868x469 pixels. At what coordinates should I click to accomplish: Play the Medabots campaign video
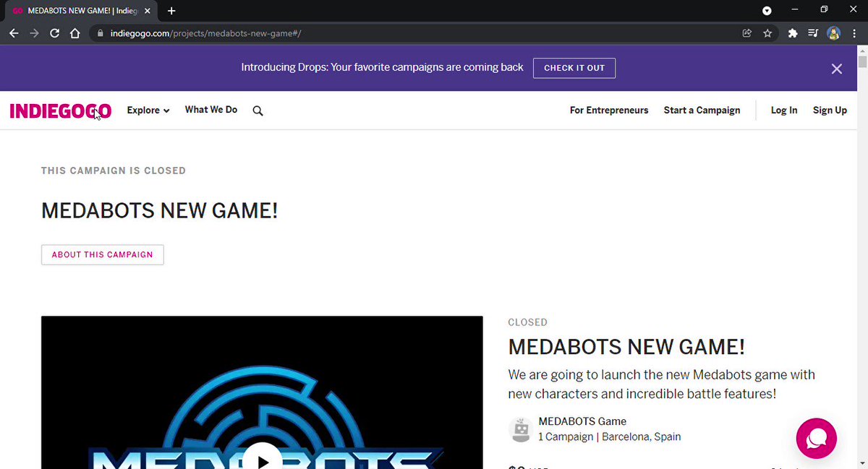(x=262, y=460)
